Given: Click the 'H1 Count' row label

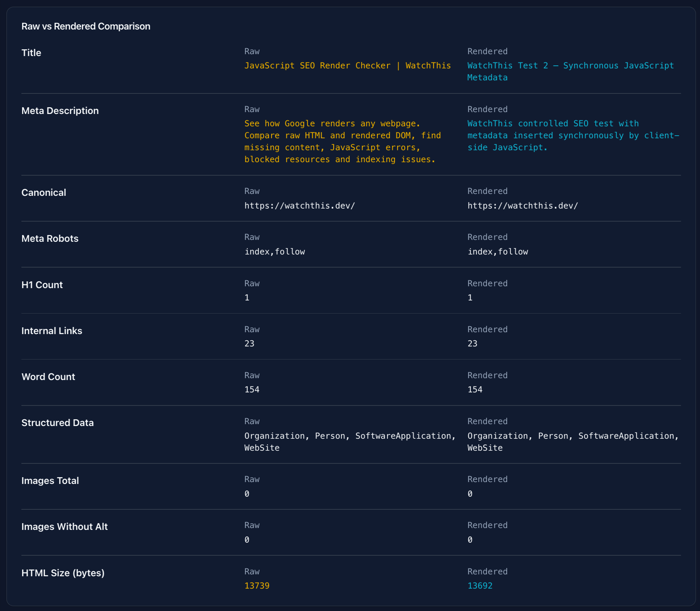Looking at the screenshot, I should tap(42, 285).
